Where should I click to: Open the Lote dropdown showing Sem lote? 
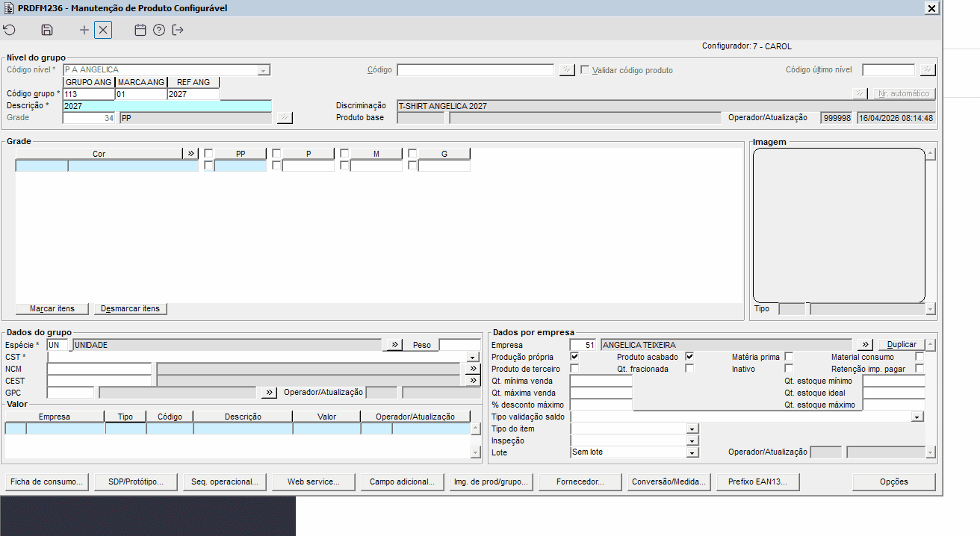click(692, 452)
